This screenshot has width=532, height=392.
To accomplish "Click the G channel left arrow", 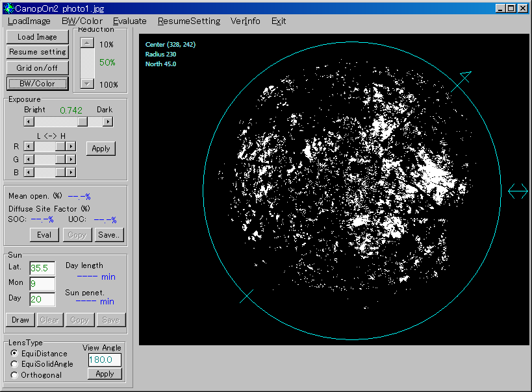I will (29, 159).
